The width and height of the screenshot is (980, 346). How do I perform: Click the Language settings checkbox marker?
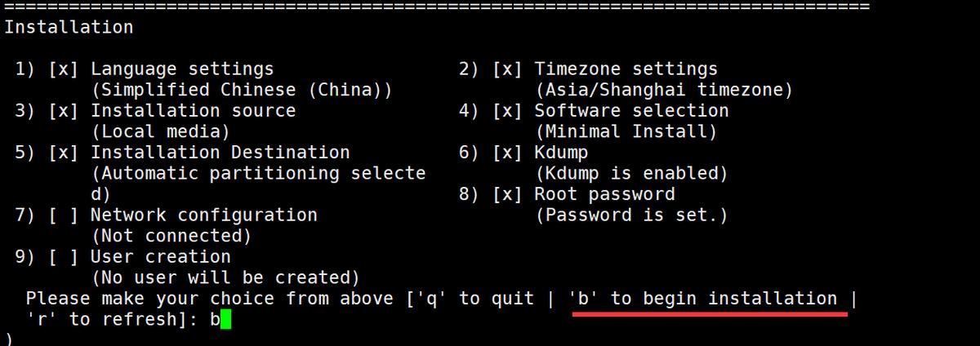tap(64, 69)
